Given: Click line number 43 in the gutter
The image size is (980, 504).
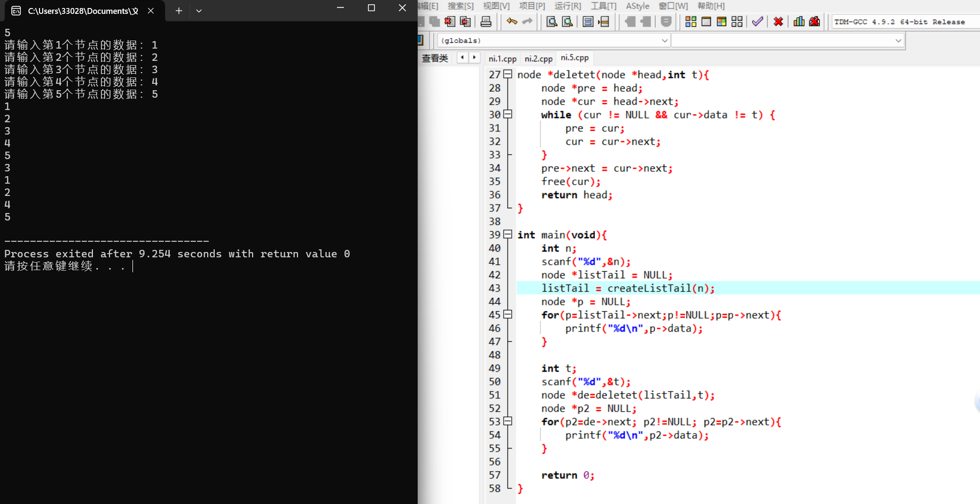Looking at the screenshot, I should [x=495, y=288].
